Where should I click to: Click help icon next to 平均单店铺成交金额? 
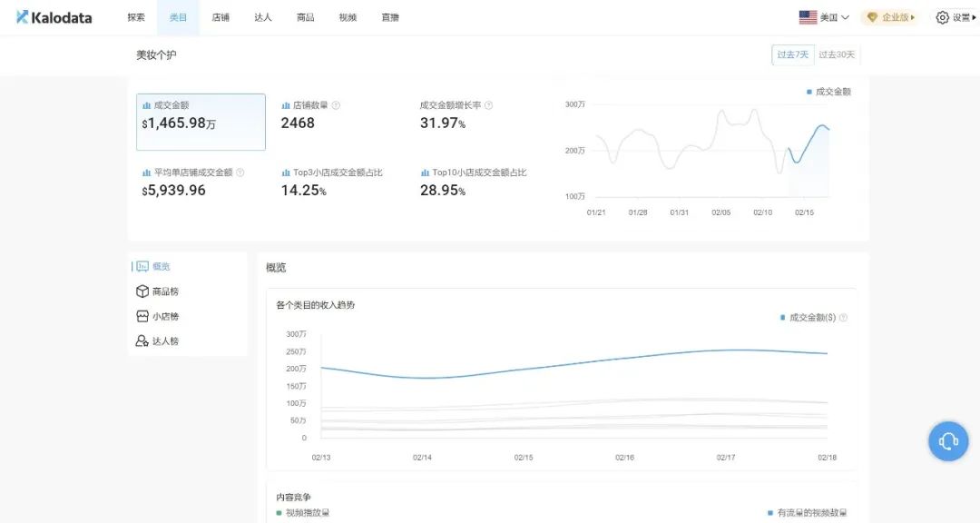[240, 173]
